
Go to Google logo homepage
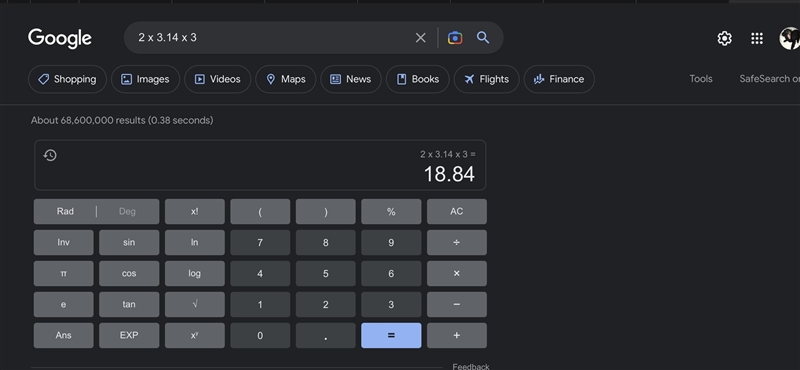click(x=60, y=38)
